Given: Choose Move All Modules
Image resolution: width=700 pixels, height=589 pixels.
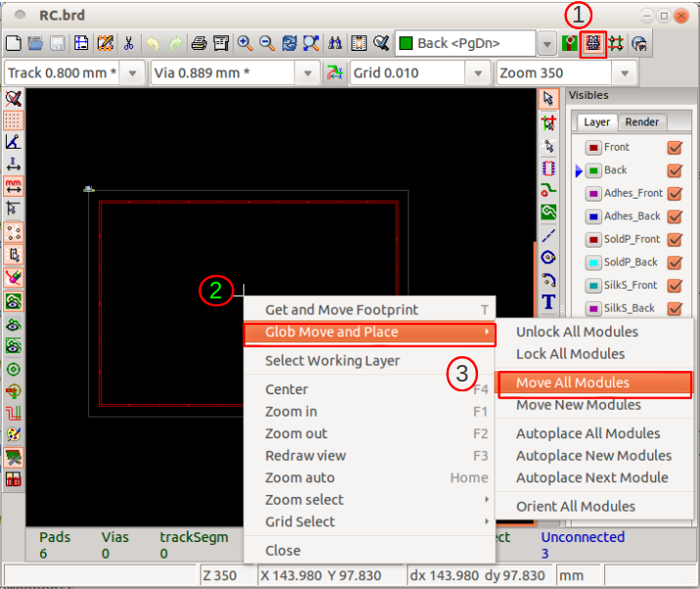Looking at the screenshot, I should [x=594, y=383].
